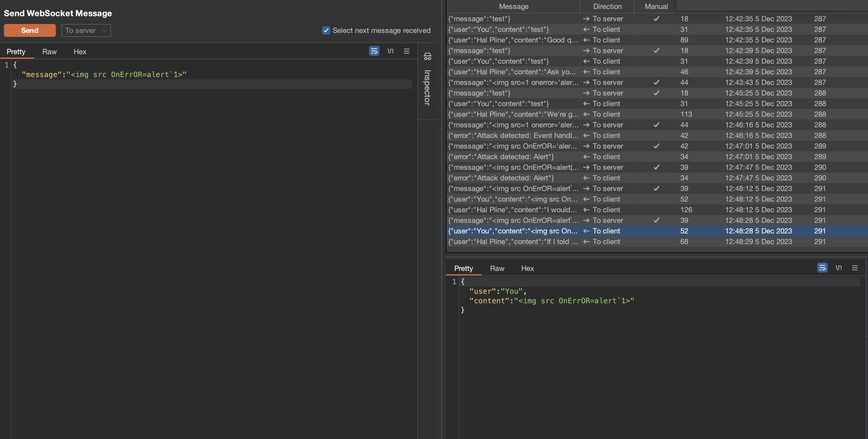
Task: Toggle non-printable characters in response viewer
Action: (838, 268)
